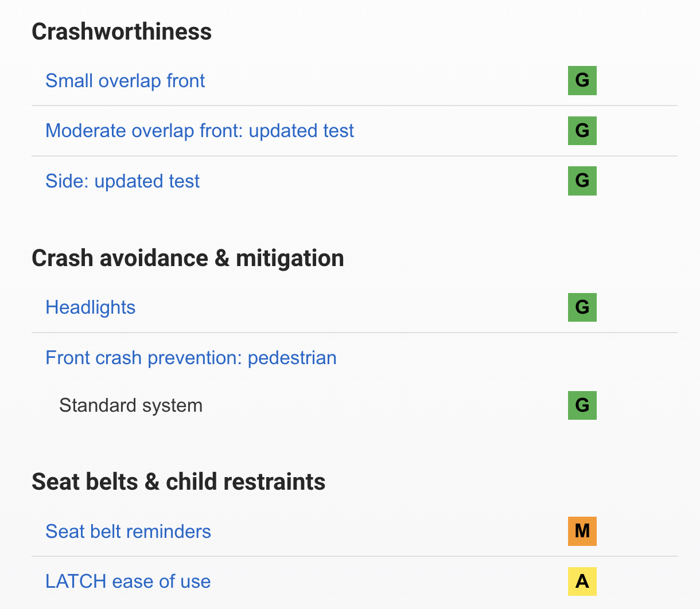Screen dimensions: 700x609
Task: Open the LATCH ease of use link
Action: click(128, 581)
